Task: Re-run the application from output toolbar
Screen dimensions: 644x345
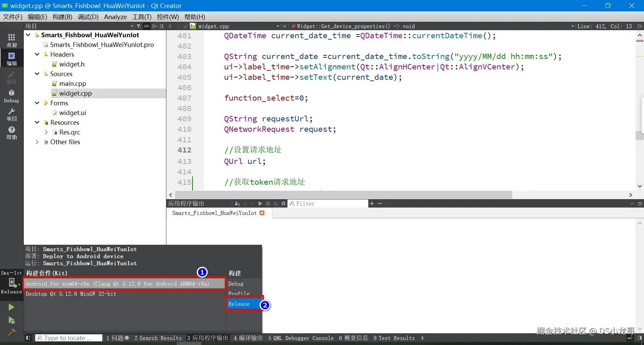Action: (260, 204)
